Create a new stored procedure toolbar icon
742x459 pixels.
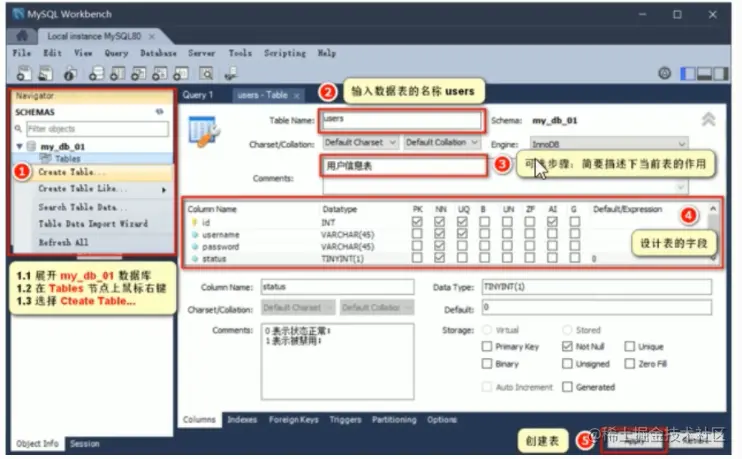159,73
